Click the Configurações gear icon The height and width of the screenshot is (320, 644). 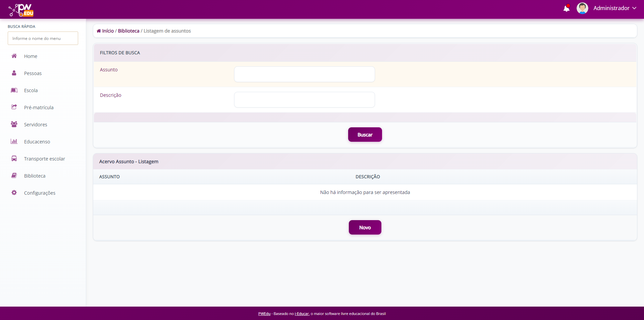(x=14, y=193)
